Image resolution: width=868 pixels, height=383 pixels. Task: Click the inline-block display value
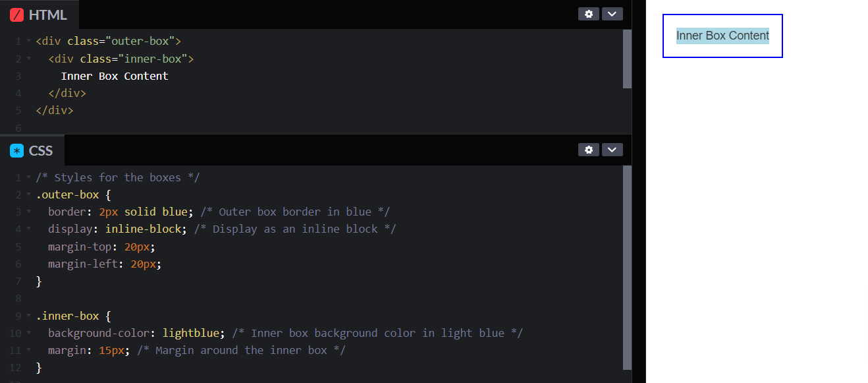click(144, 229)
